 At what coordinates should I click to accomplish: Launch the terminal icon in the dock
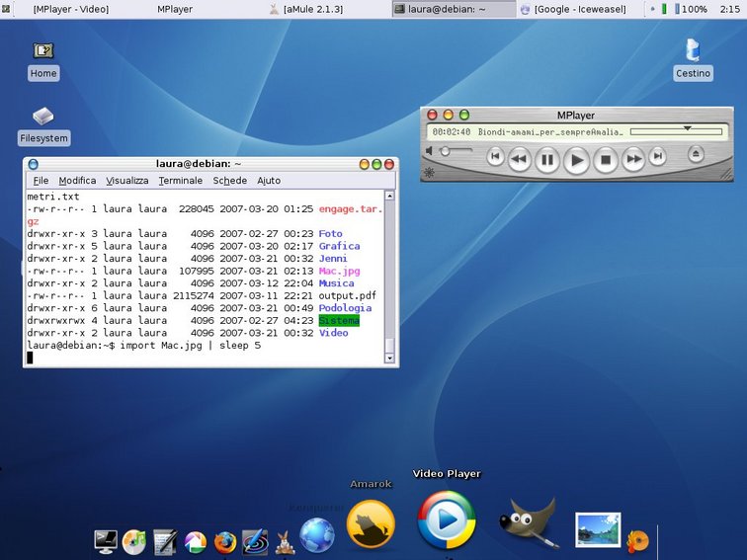pos(106,542)
